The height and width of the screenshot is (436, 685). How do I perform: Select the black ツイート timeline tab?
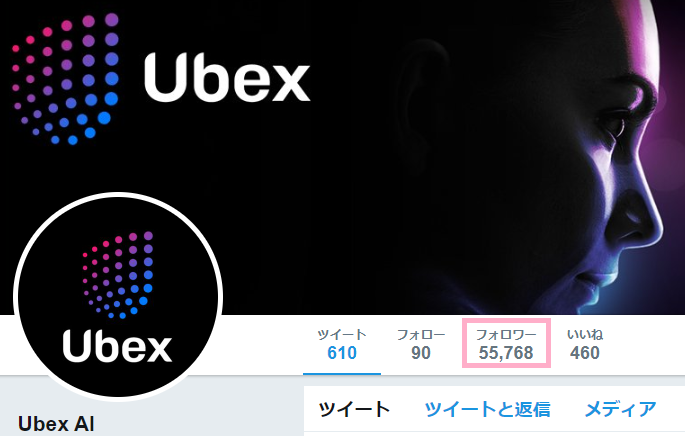(x=354, y=409)
